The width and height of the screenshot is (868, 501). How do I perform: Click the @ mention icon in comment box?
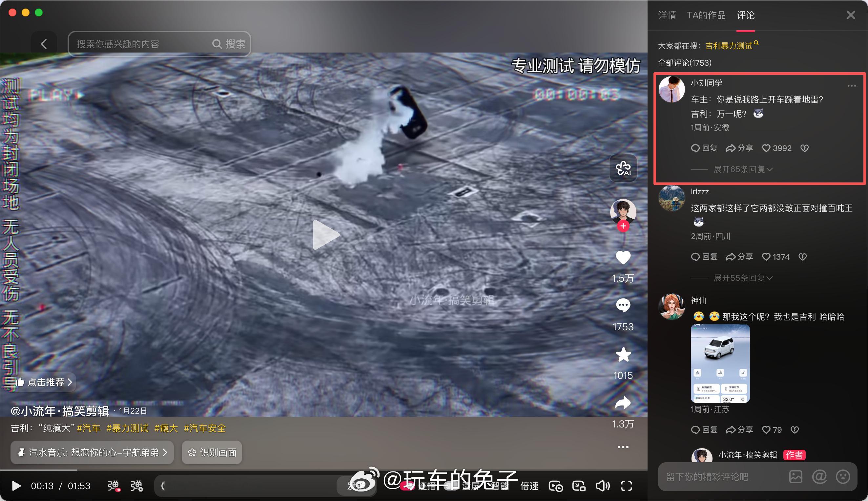[819, 477]
